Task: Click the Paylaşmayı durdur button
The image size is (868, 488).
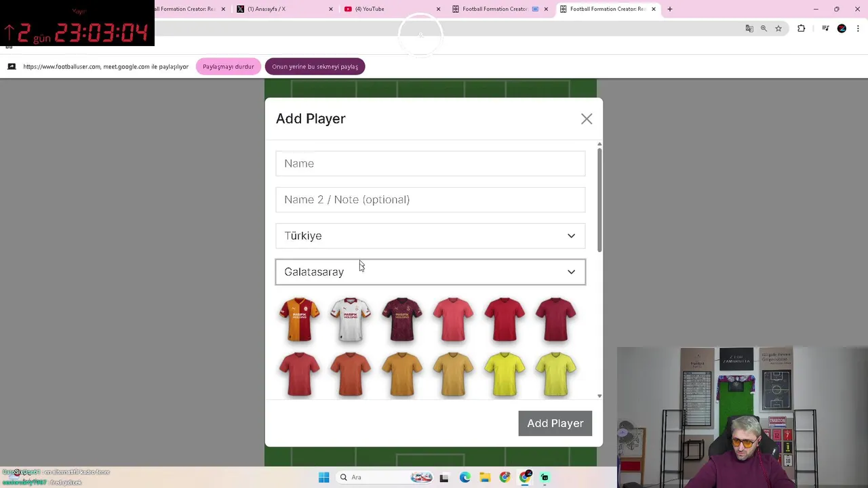Action: pos(228,66)
